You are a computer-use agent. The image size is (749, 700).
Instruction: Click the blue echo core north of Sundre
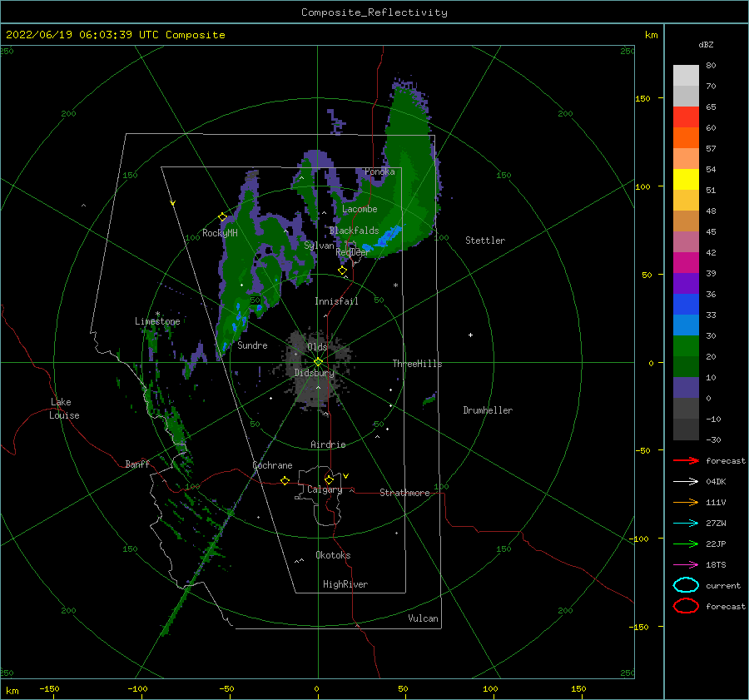[240, 319]
